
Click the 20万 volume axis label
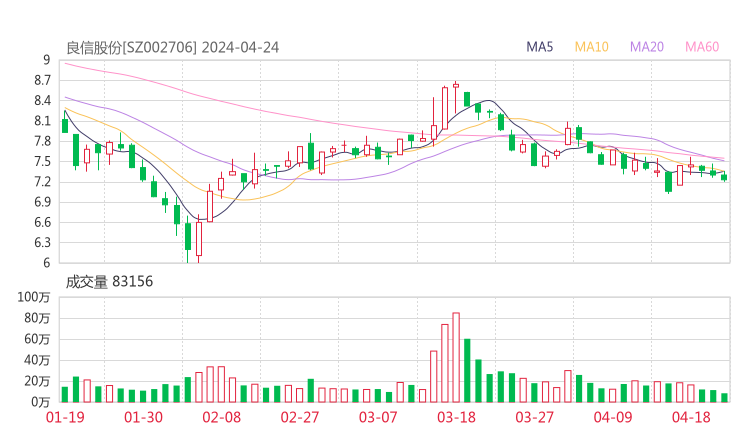[37, 381]
